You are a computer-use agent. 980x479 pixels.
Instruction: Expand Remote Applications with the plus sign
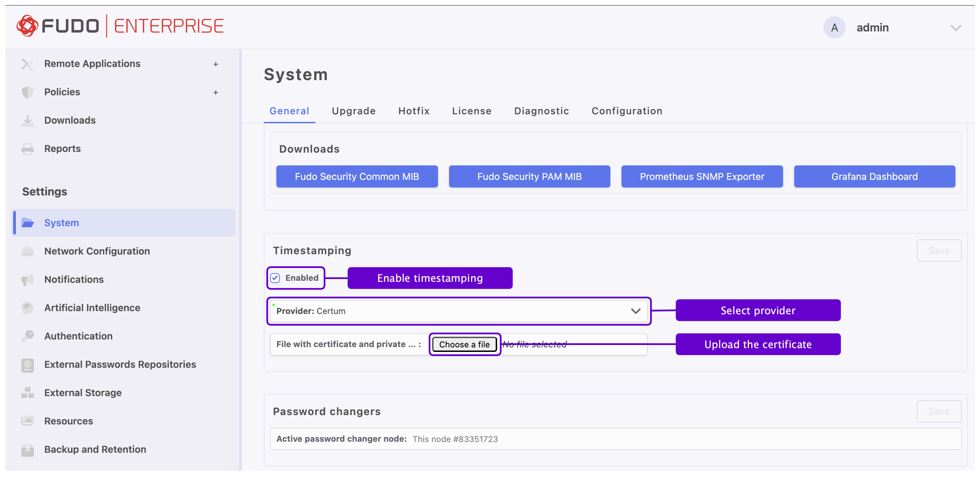coord(216,64)
